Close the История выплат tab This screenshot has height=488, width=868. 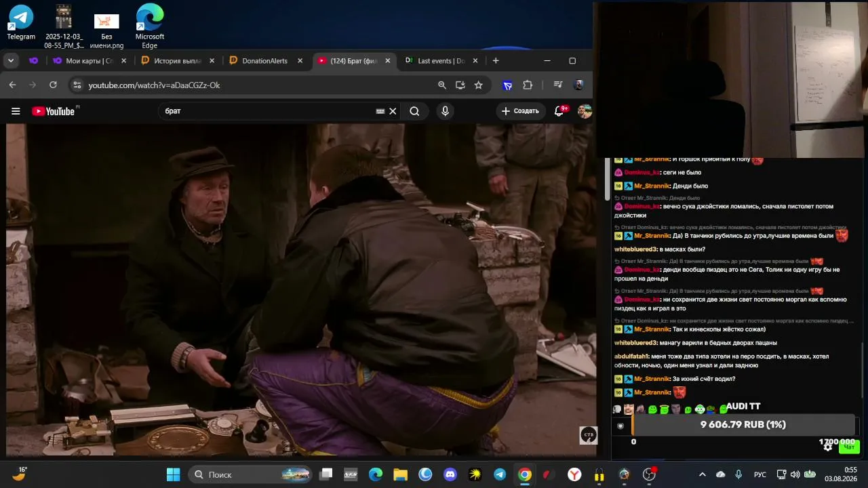pyautogui.click(x=212, y=60)
